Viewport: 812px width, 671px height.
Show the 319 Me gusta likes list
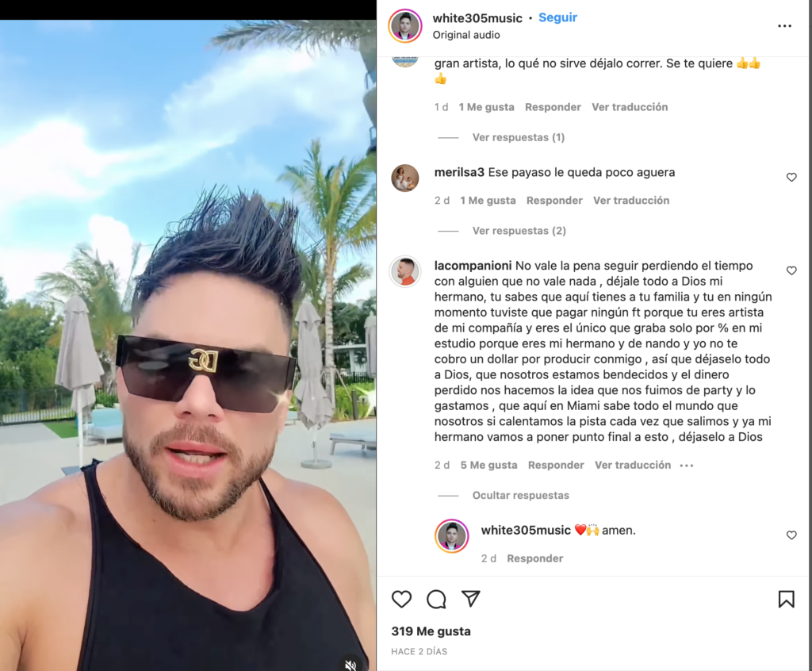pos(431,631)
